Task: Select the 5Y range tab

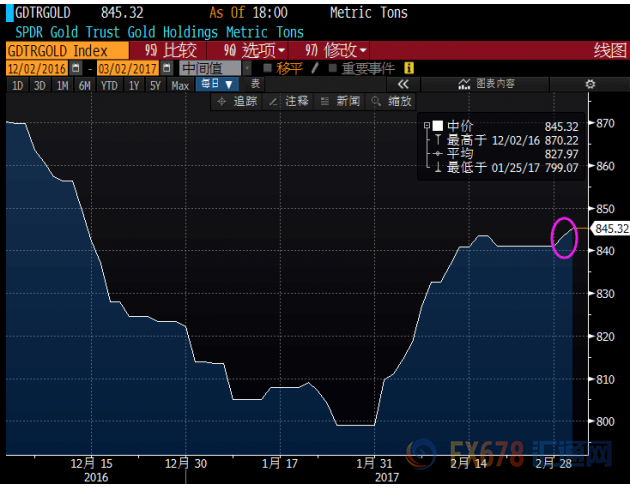Action: pyautogui.click(x=155, y=85)
